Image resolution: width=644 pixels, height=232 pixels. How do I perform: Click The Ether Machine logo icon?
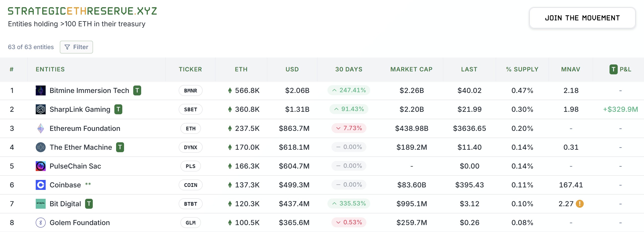[40, 147]
